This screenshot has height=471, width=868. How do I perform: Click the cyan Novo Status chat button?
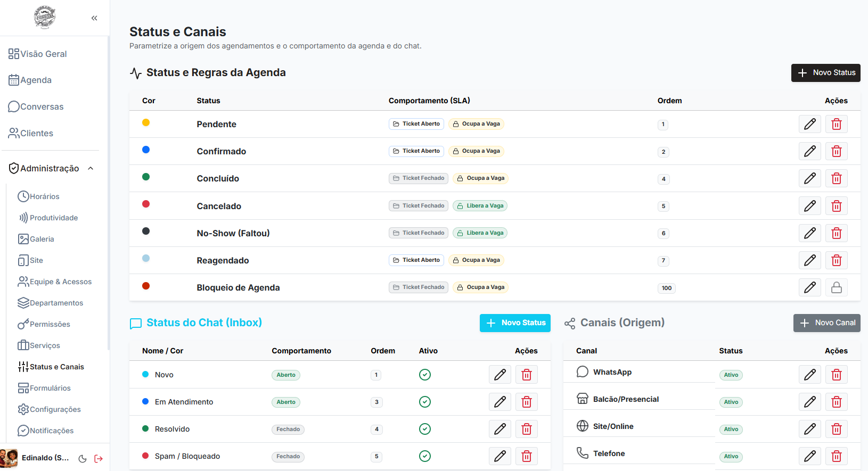(515, 323)
